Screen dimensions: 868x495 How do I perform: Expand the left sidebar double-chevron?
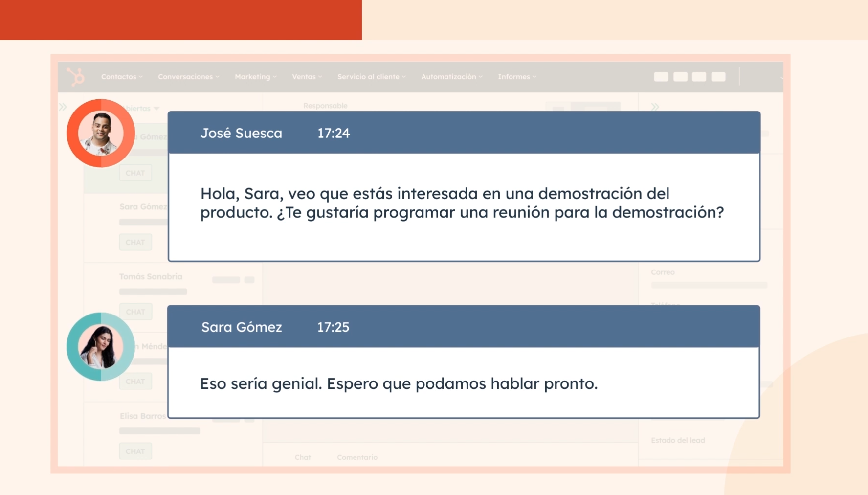[x=63, y=107]
